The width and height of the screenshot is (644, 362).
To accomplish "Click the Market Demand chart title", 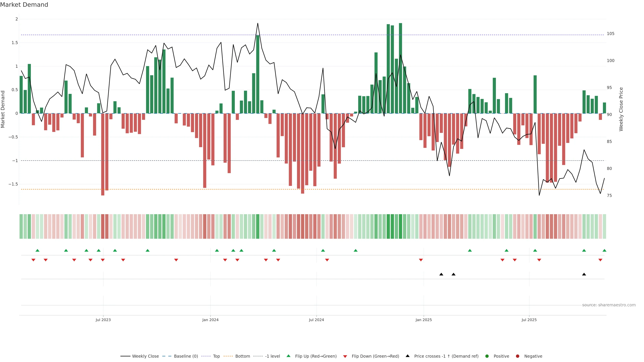I will [24, 5].
